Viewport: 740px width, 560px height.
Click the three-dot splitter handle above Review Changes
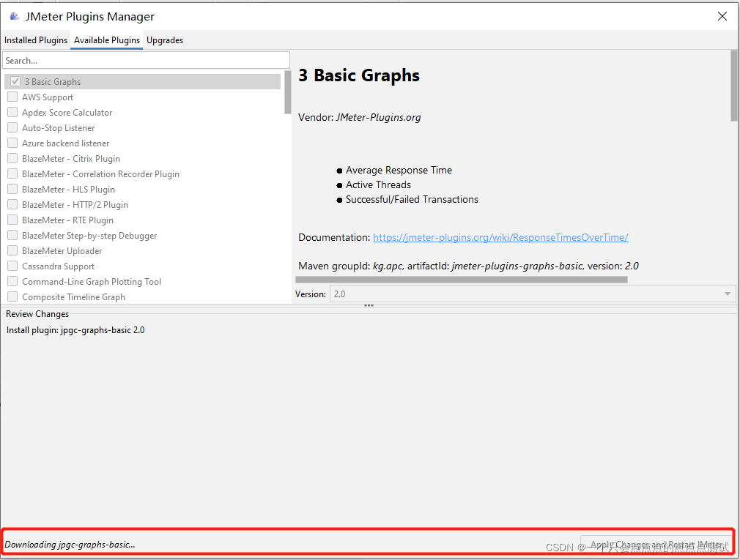(x=369, y=305)
